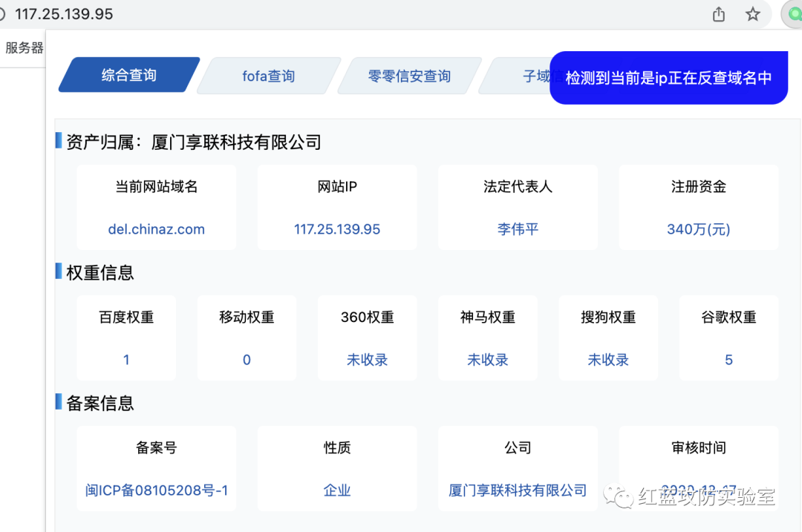Click the blue ip反查域名 notification

[668, 78]
